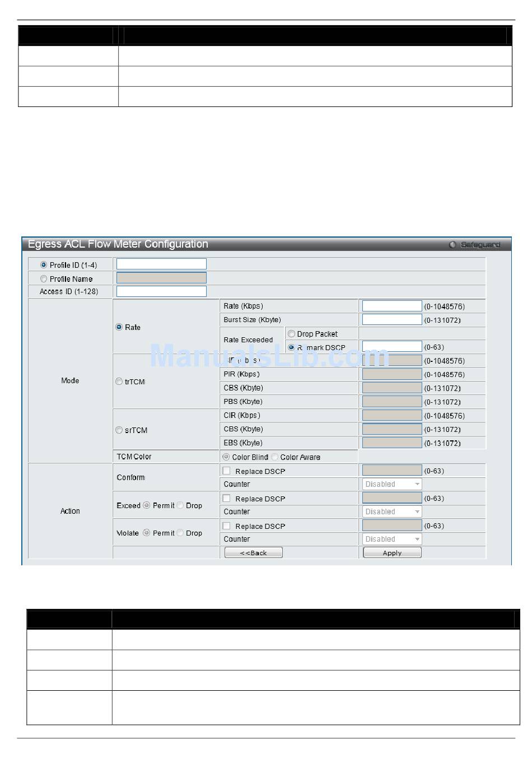Screen dimensions: 532x772
Task: Click the Violate Replace DSCP value field
Action: [392, 525]
